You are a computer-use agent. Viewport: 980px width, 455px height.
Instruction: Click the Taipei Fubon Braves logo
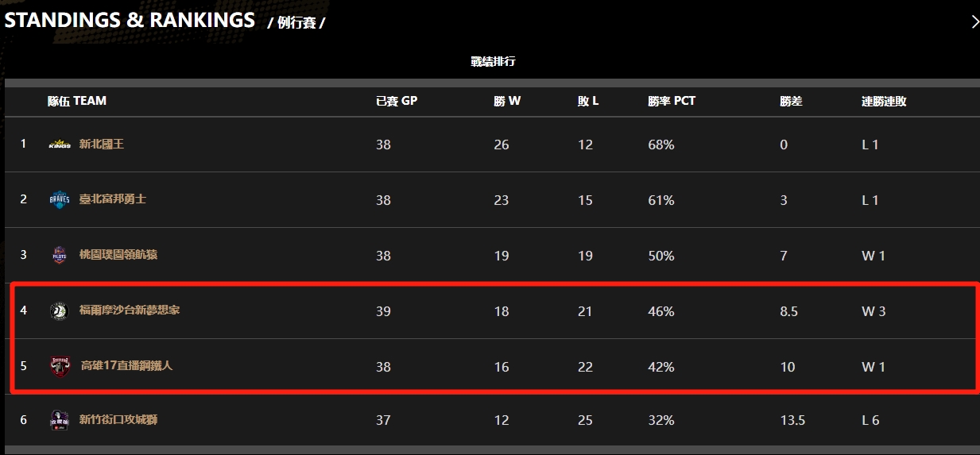point(60,199)
